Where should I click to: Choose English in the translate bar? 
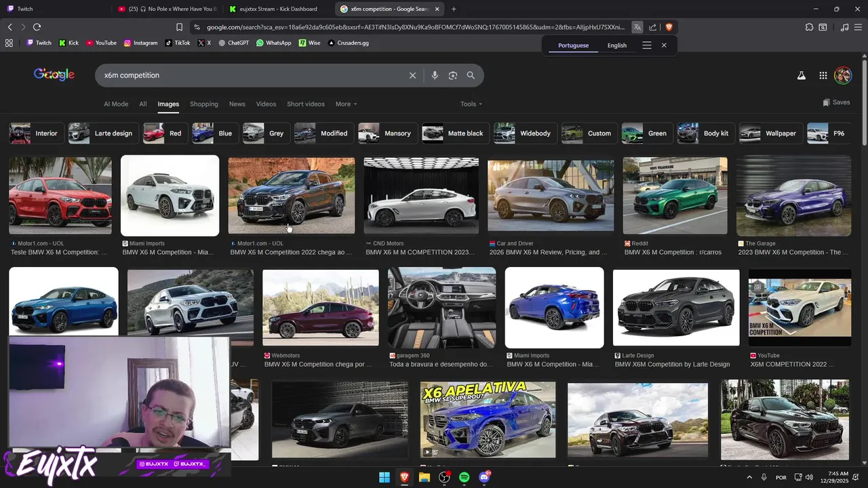(617, 45)
